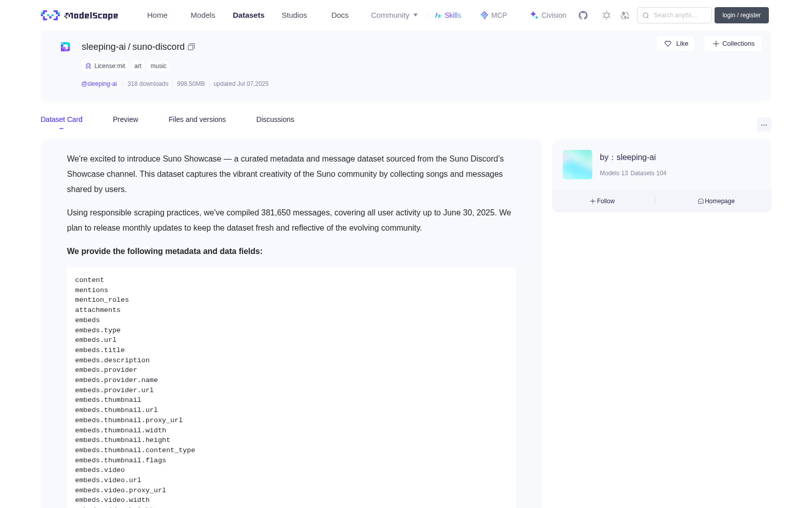This screenshot has width=812, height=508.
Task: Focus the Search anything field
Action: pyautogui.click(x=674, y=15)
